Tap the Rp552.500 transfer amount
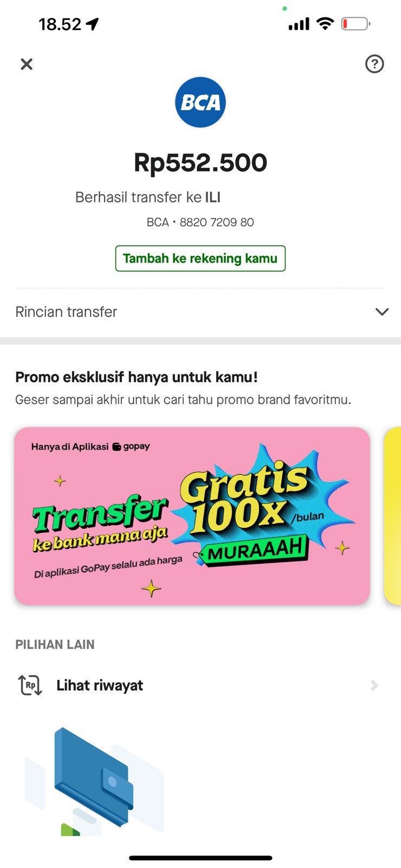 point(200,163)
